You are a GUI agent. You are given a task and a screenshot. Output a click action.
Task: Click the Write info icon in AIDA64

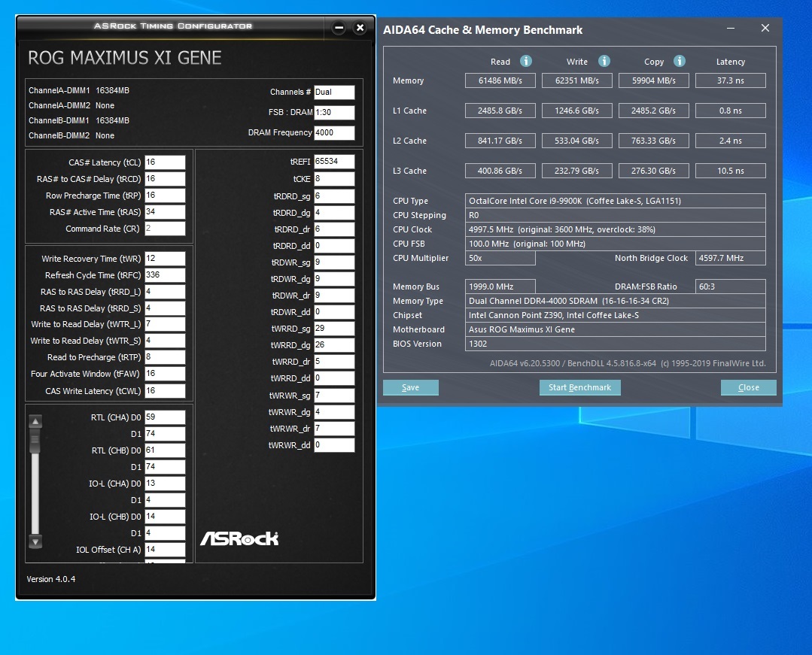(604, 61)
